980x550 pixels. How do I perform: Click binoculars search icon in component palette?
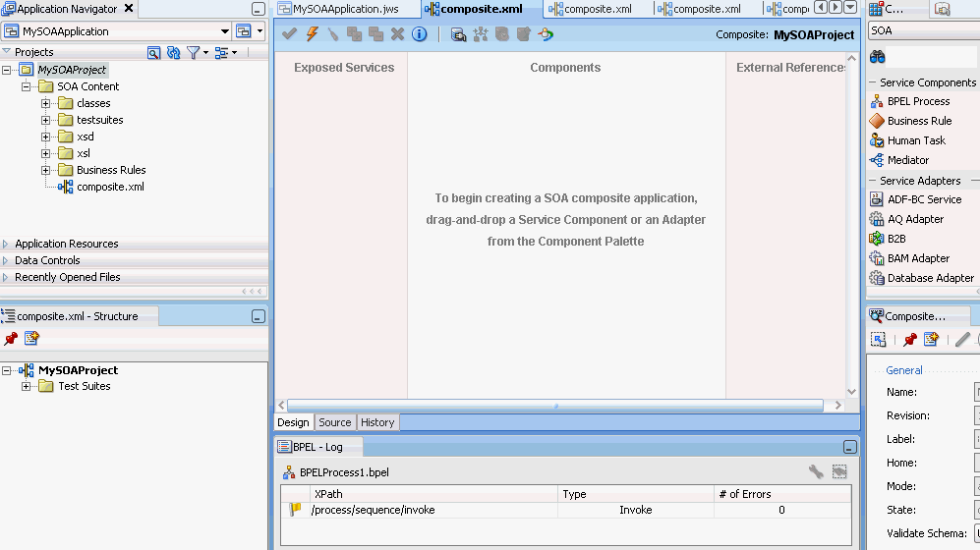point(878,56)
